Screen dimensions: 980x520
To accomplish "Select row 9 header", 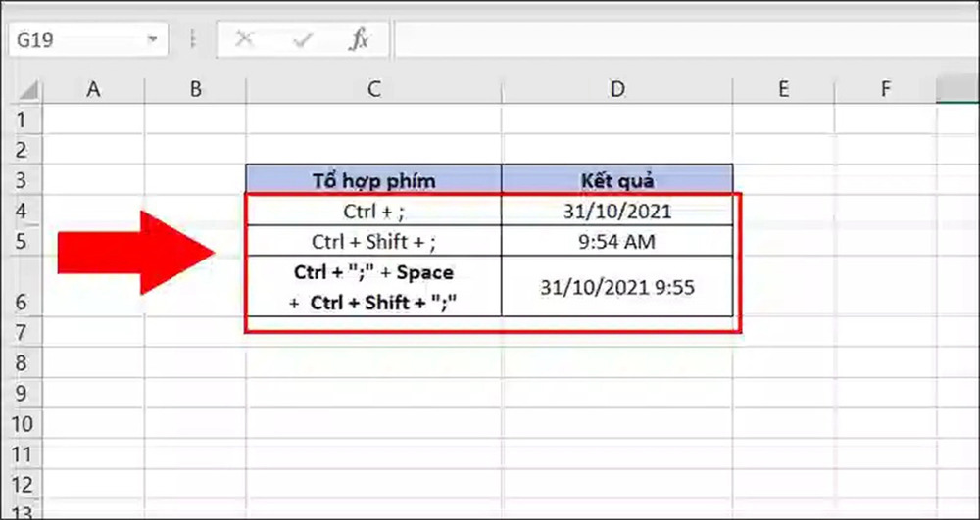I will (22, 394).
